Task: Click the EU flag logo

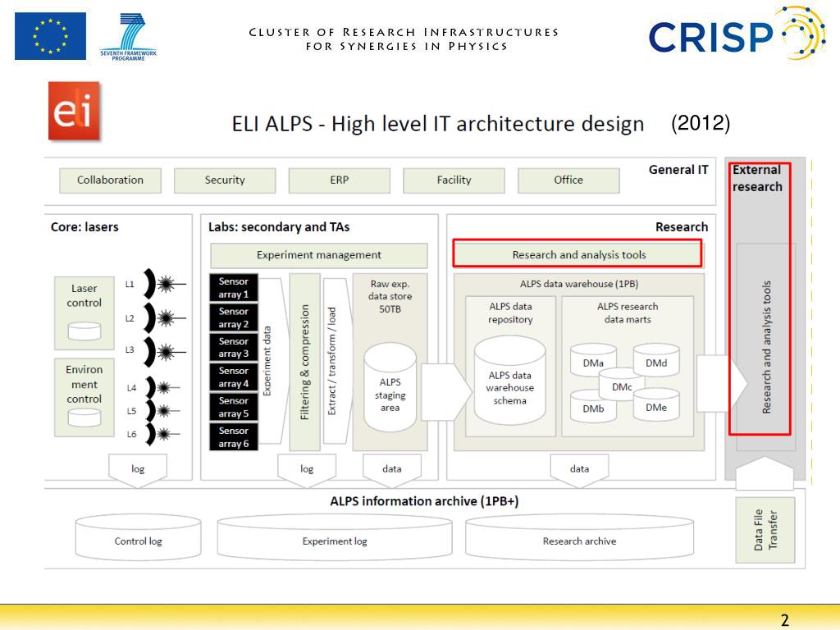Action: (50, 36)
